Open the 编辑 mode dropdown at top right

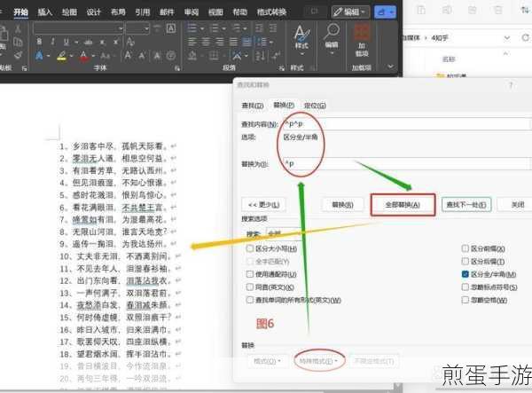(351, 12)
